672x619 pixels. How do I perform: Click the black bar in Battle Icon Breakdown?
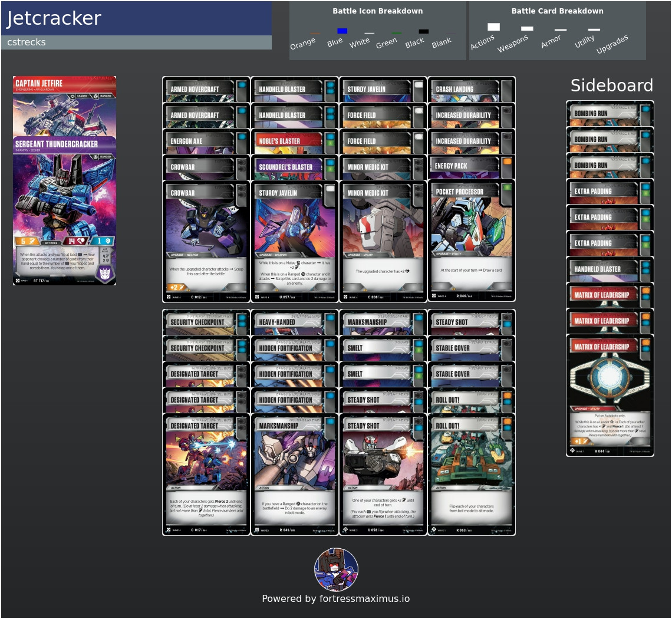point(423,31)
